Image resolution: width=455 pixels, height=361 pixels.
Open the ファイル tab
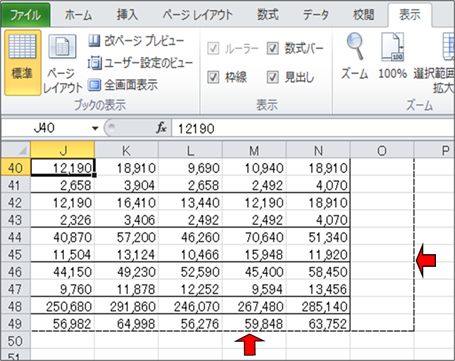26,15
